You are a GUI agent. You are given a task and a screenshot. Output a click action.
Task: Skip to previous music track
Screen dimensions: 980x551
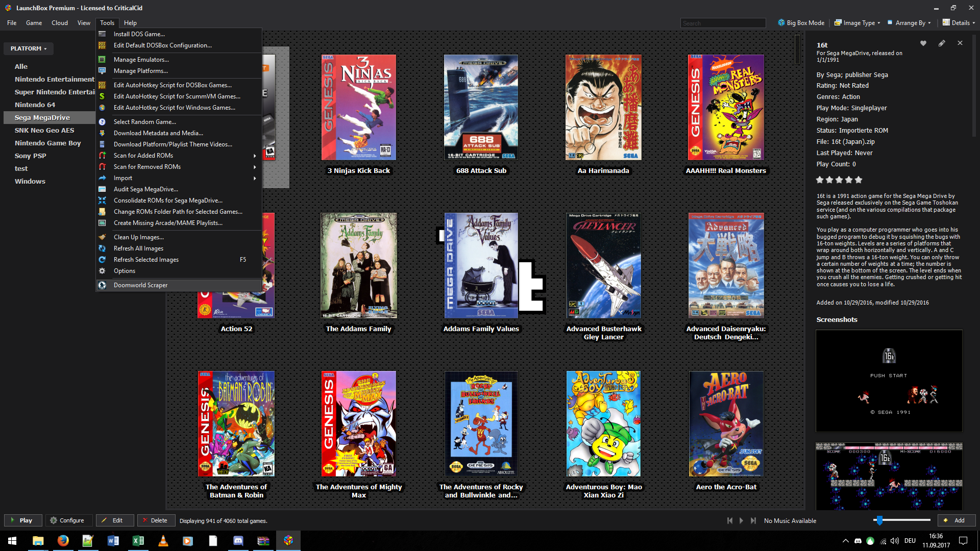click(730, 520)
